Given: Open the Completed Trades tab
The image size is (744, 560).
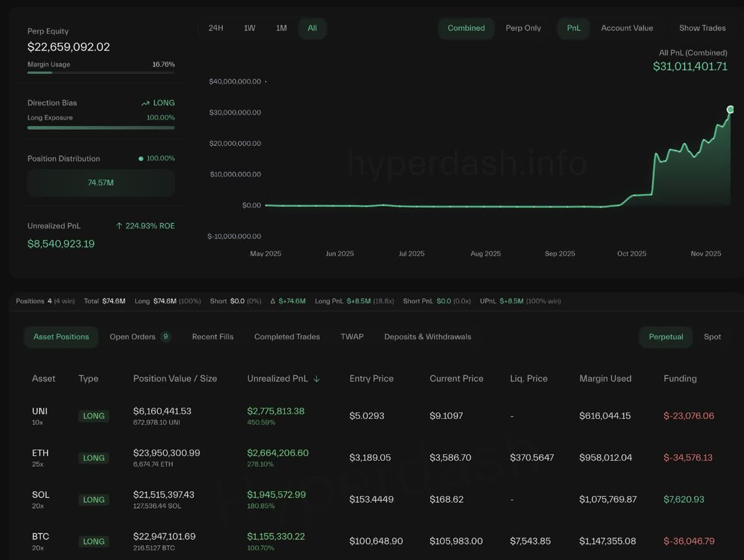Looking at the screenshot, I should pyautogui.click(x=287, y=336).
